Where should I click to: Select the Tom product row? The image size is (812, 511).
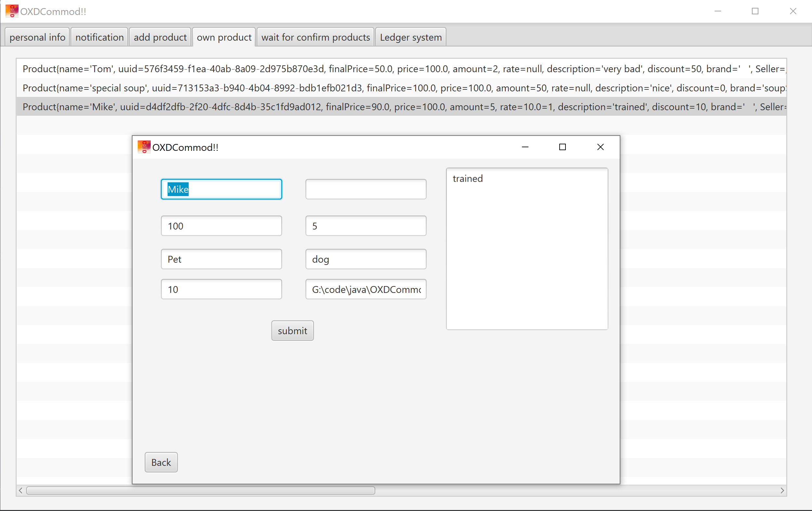coord(401,69)
